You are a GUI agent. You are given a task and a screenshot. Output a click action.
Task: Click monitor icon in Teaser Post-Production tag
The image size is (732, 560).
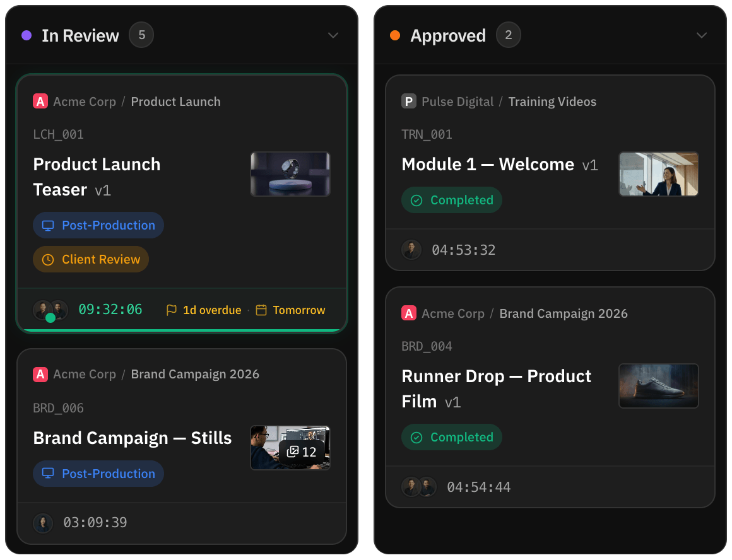tap(48, 225)
